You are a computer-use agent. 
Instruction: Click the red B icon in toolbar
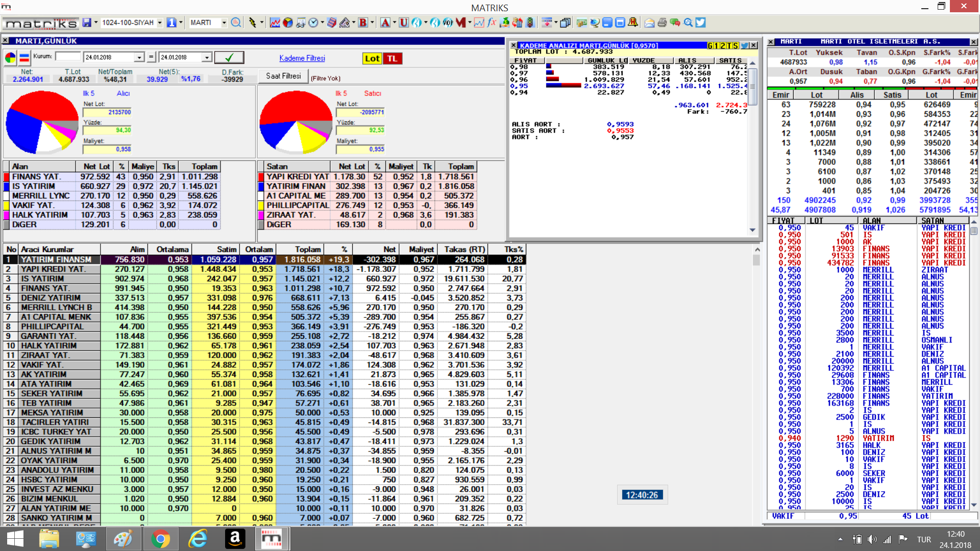pos(363,22)
